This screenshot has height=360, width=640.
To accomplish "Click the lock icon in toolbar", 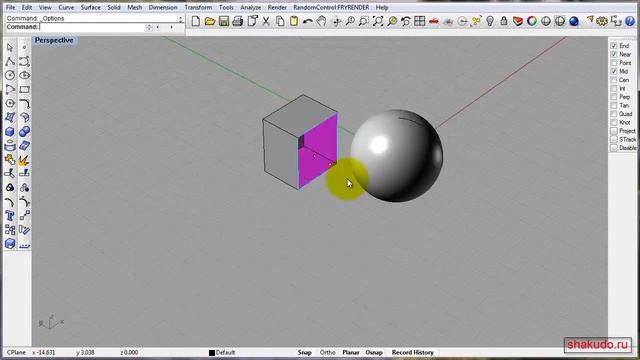I will (504, 21).
